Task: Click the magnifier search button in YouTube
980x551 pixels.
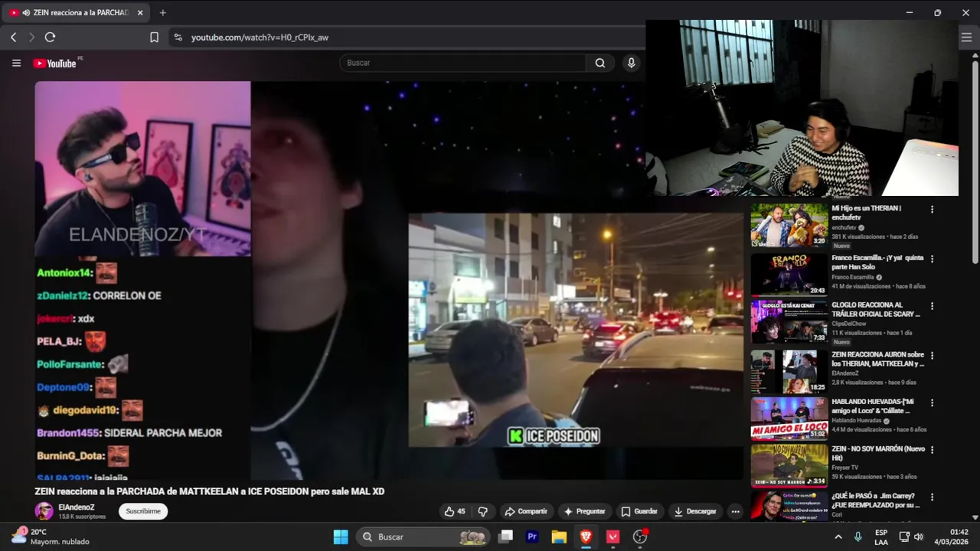Action: point(600,63)
